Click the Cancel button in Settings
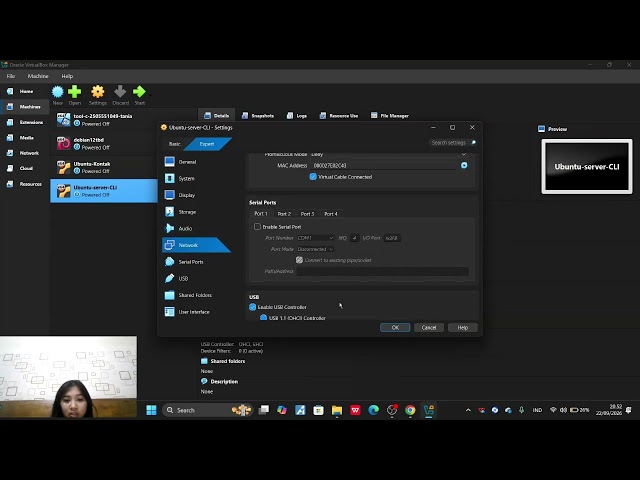Screen dimensions: 640x480 tap(429, 328)
